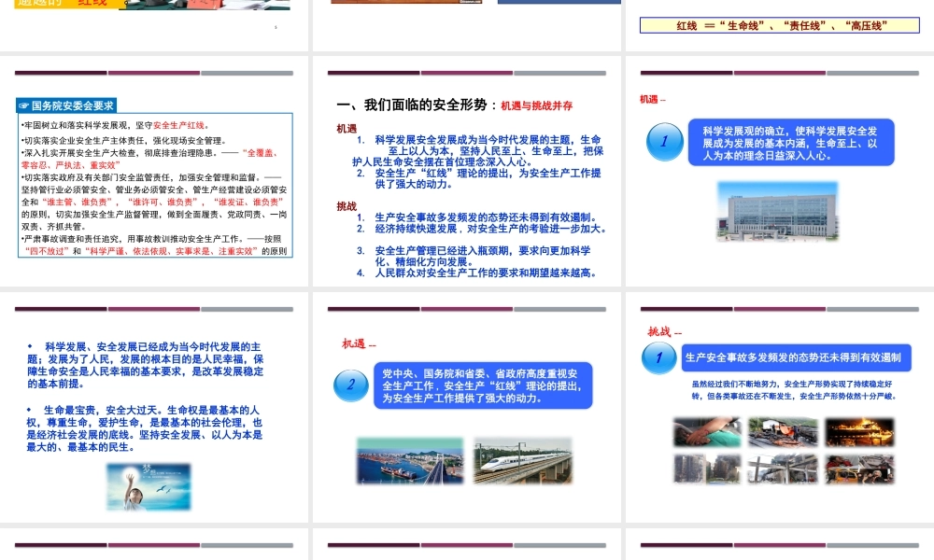Click red 机遇 label above the overview list

[347, 129]
